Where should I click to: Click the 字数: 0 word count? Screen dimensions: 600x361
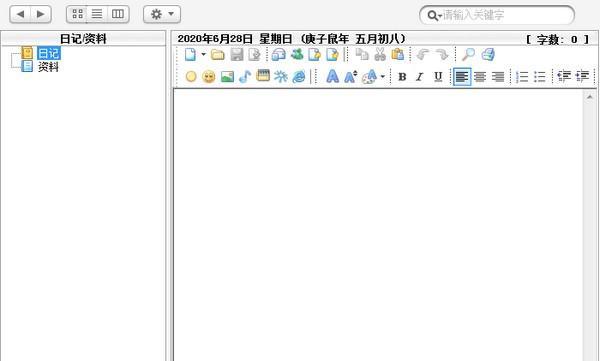click(557, 39)
